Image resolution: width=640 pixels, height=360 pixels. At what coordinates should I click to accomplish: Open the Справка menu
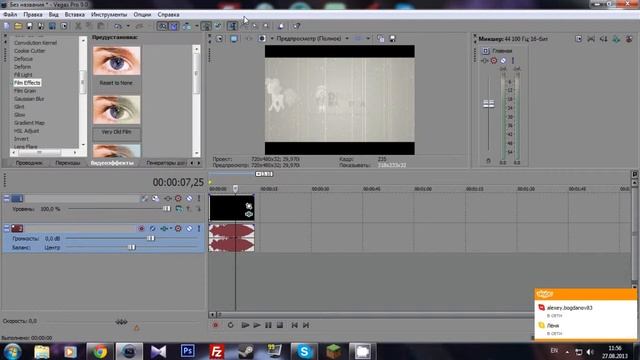[x=168, y=14]
